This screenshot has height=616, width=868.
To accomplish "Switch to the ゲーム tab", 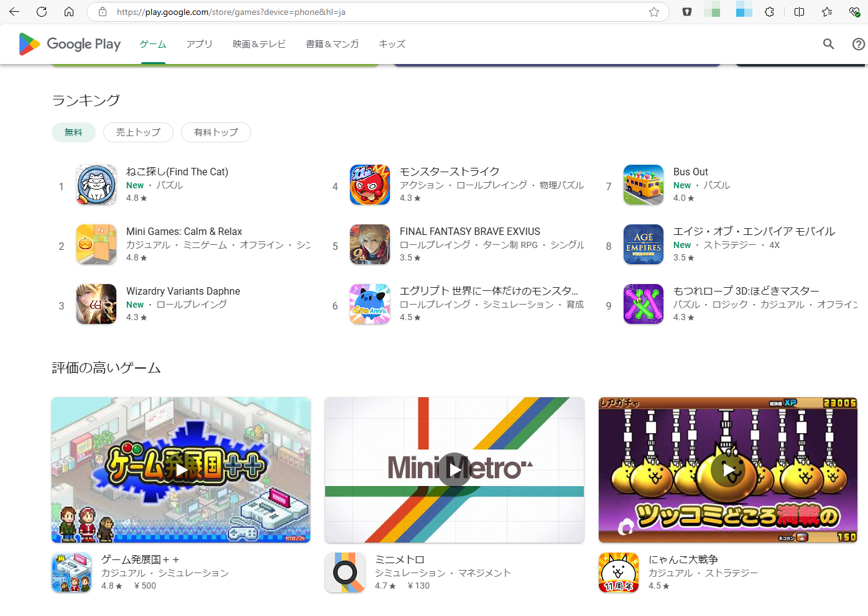I will (x=153, y=44).
